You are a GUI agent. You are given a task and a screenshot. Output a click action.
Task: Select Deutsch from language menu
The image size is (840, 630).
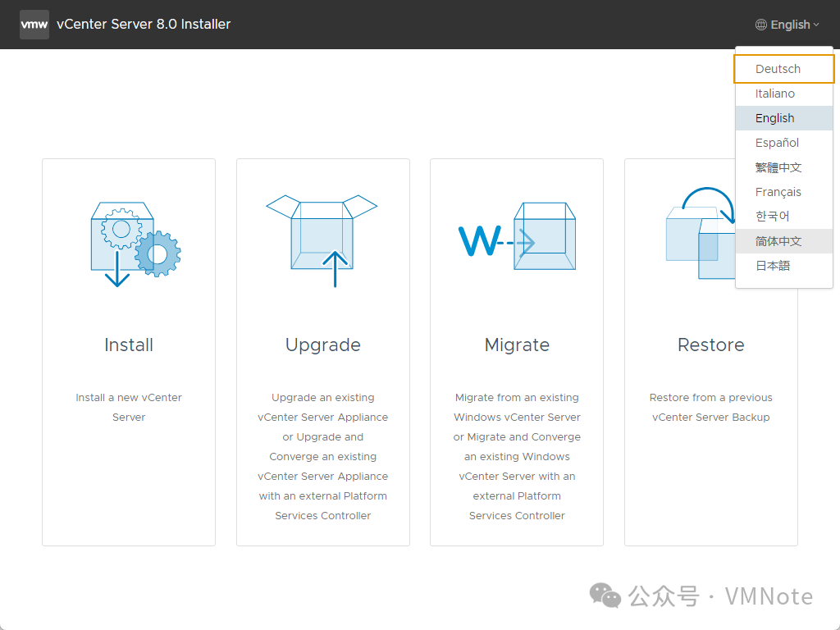point(783,69)
